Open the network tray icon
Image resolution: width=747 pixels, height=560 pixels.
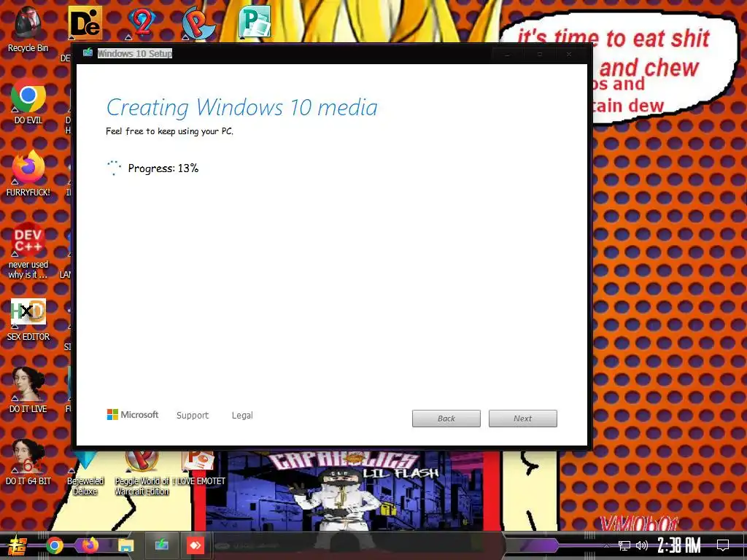(x=624, y=545)
